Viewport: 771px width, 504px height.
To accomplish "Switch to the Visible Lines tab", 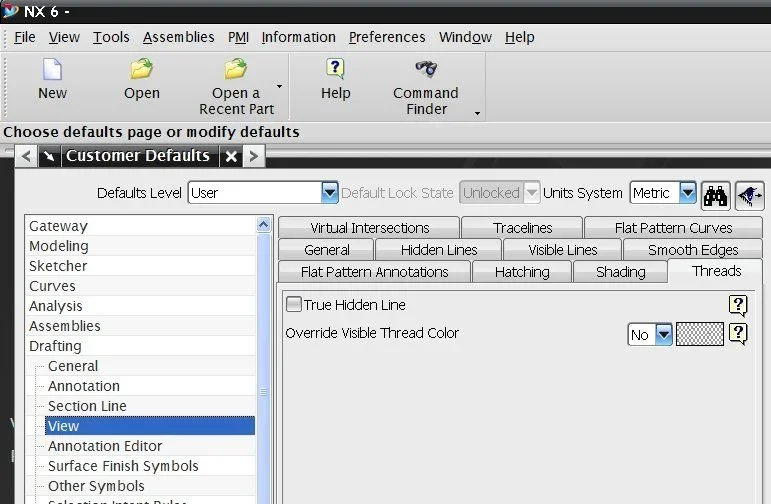I will coord(563,250).
